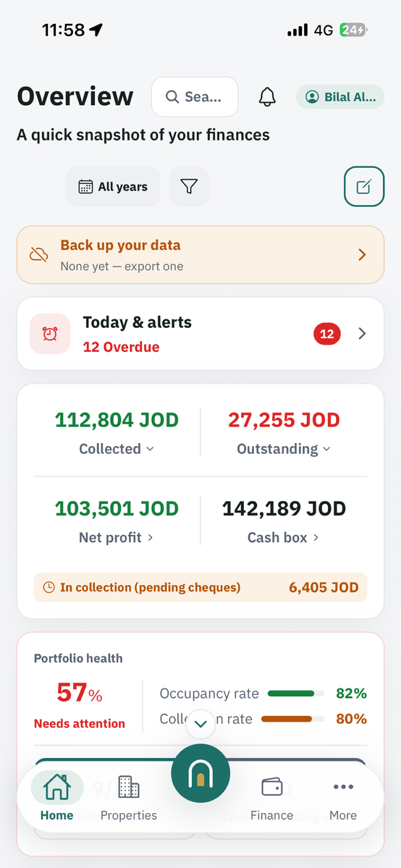Expand the Collected dropdown

click(117, 449)
